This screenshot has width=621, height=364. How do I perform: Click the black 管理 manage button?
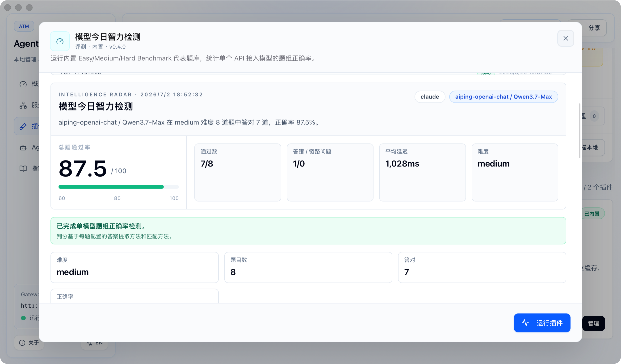(x=593, y=323)
